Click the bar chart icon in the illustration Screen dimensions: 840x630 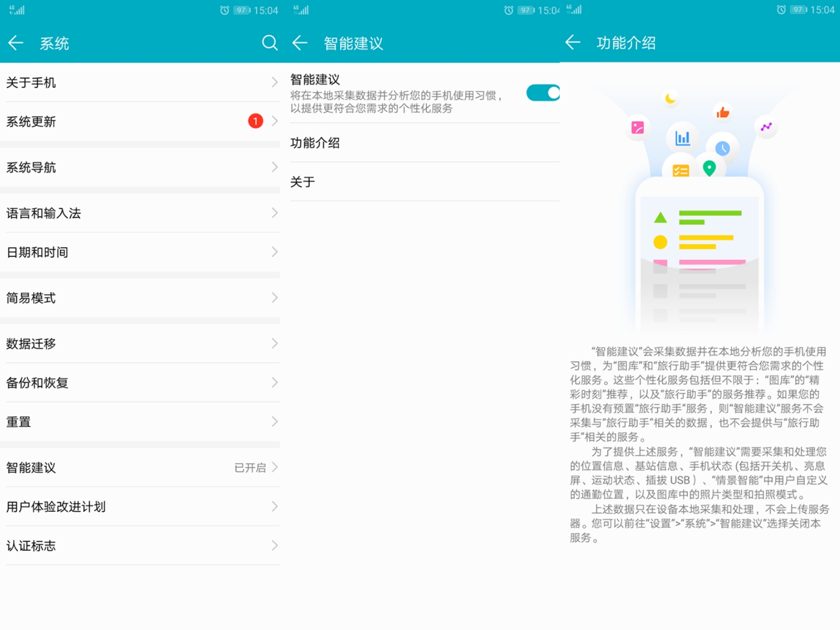tap(681, 138)
